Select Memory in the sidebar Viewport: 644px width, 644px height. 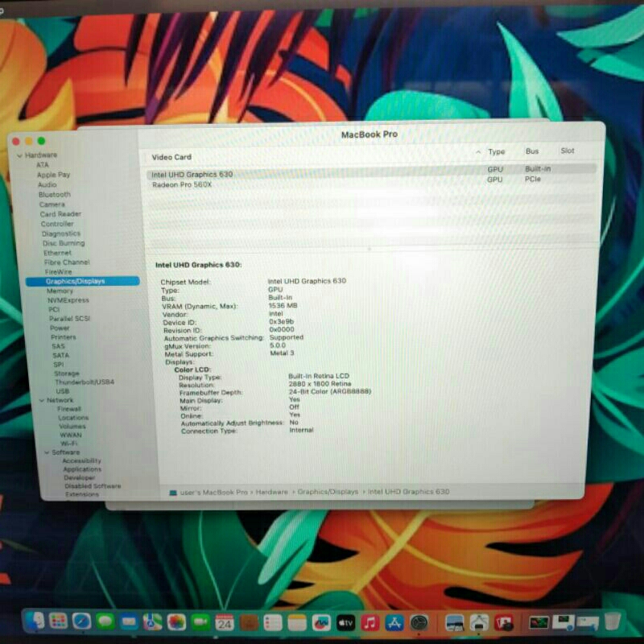pyautogui.click(x=60, y=291)
